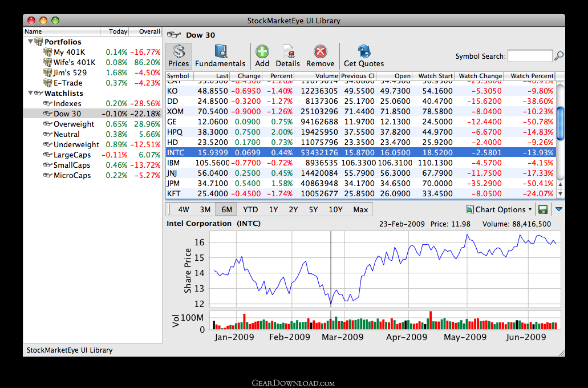Sort by the Watch Percent column header
This screenshot has height=388, width=588.
click(x=529, y=76)
